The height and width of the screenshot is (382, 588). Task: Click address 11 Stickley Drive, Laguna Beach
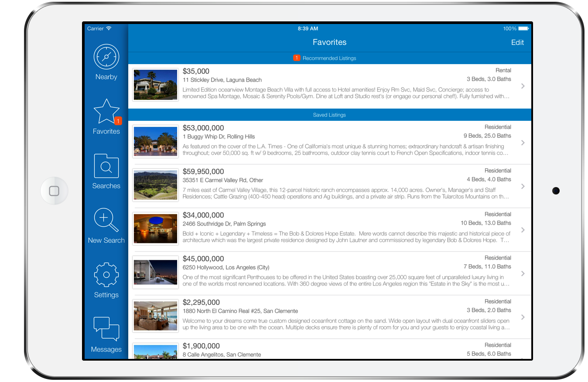[222, 80]
